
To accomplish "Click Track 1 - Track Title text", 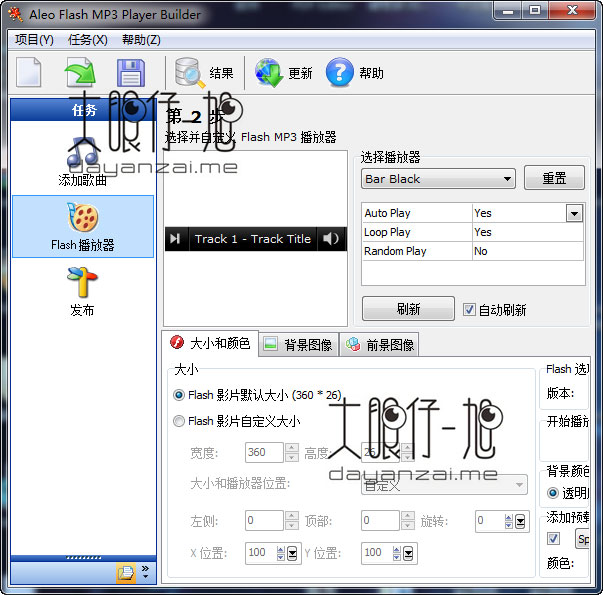I will point(253,239).
